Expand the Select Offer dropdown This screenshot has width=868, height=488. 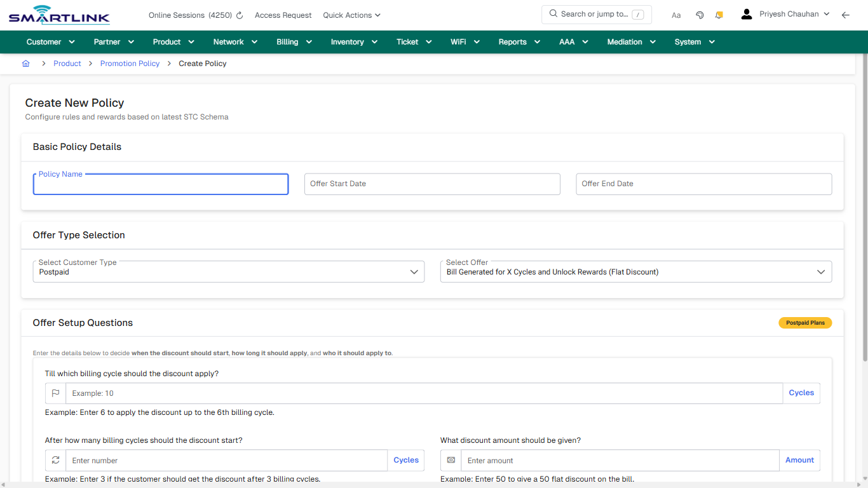coord(820,271)
